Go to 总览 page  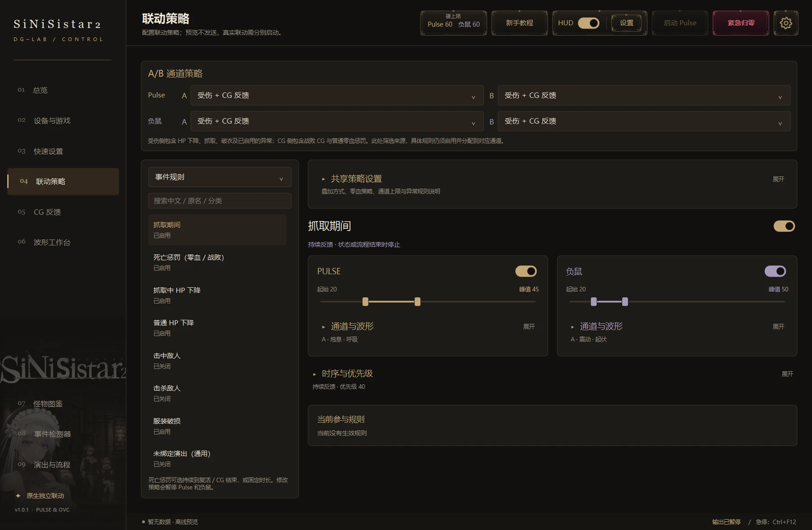(x=63, y=90)
